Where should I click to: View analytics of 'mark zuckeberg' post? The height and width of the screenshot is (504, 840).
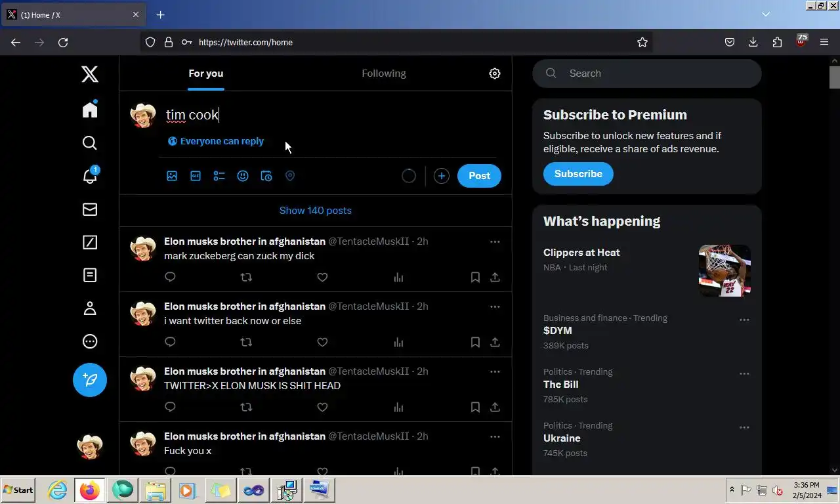pos(398,277)
